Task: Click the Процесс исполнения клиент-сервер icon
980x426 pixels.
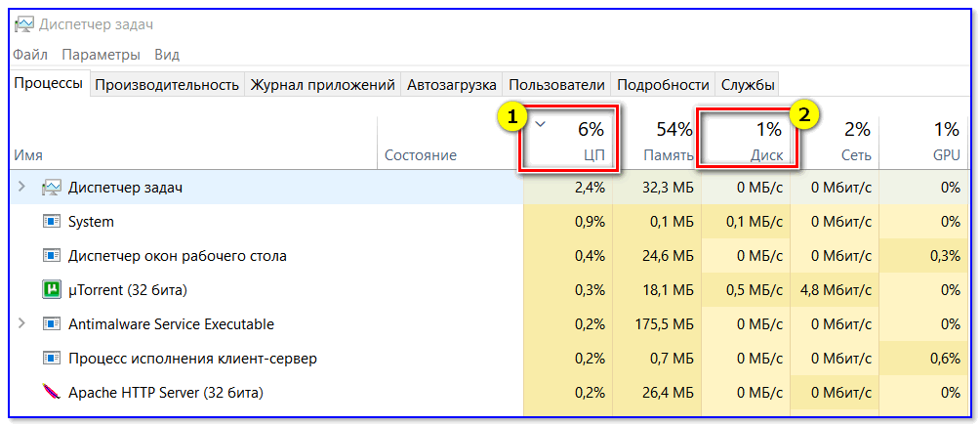Action: coord(52,359)
